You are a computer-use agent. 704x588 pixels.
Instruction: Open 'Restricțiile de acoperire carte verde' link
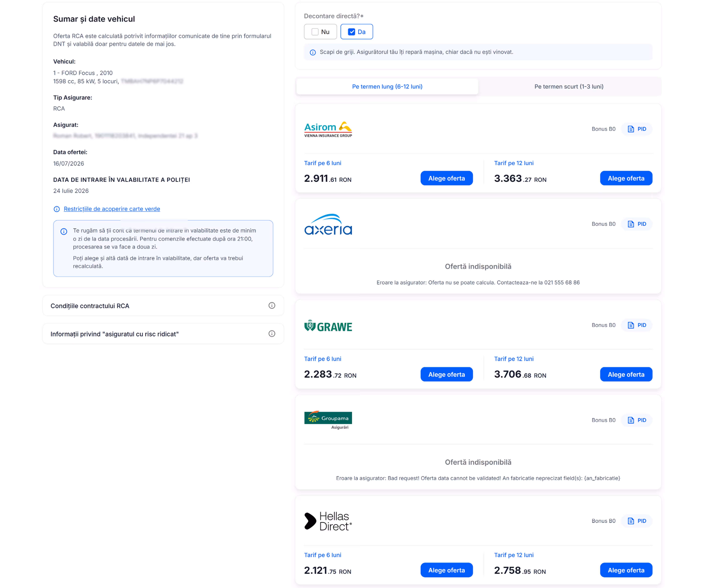tap(112, 209)
